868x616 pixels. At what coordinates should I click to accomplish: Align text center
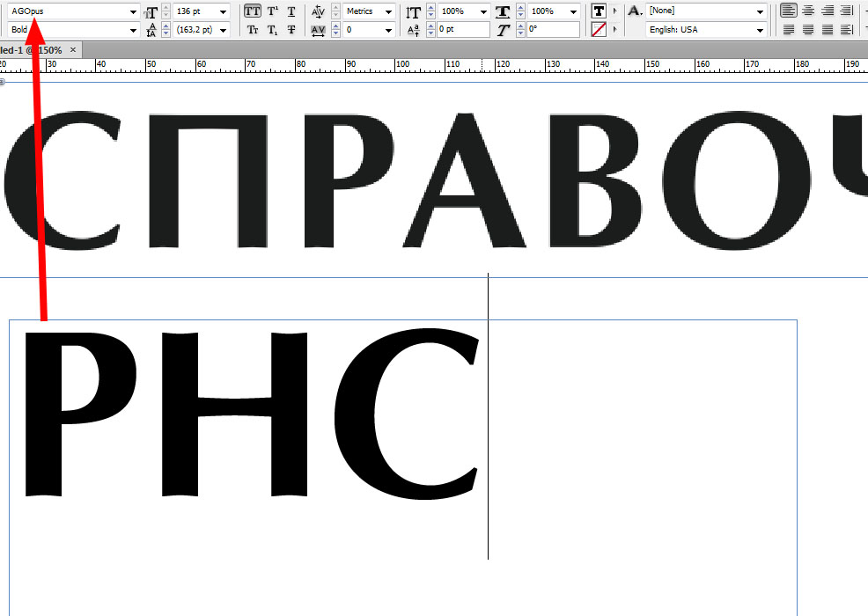(x=808, y=11)
